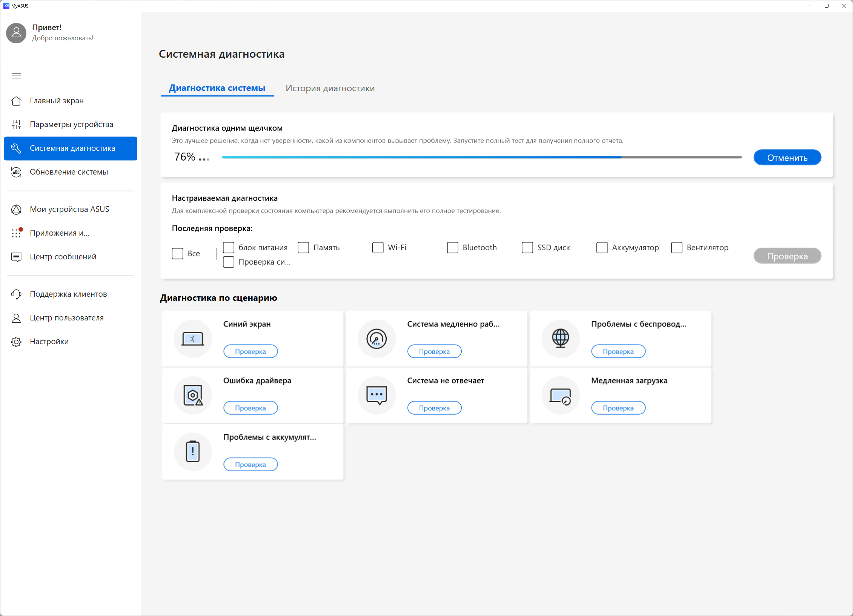This screenshot has width=853, height=616.
Task: Click Проверка under Синий экран
Action: coord(251,351)
